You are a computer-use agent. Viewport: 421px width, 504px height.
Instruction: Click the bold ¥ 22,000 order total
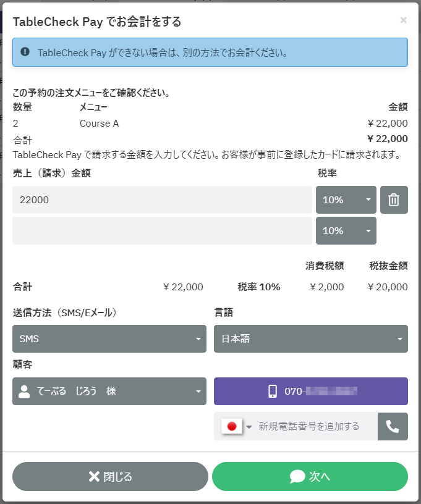click(x=387, y=139)
